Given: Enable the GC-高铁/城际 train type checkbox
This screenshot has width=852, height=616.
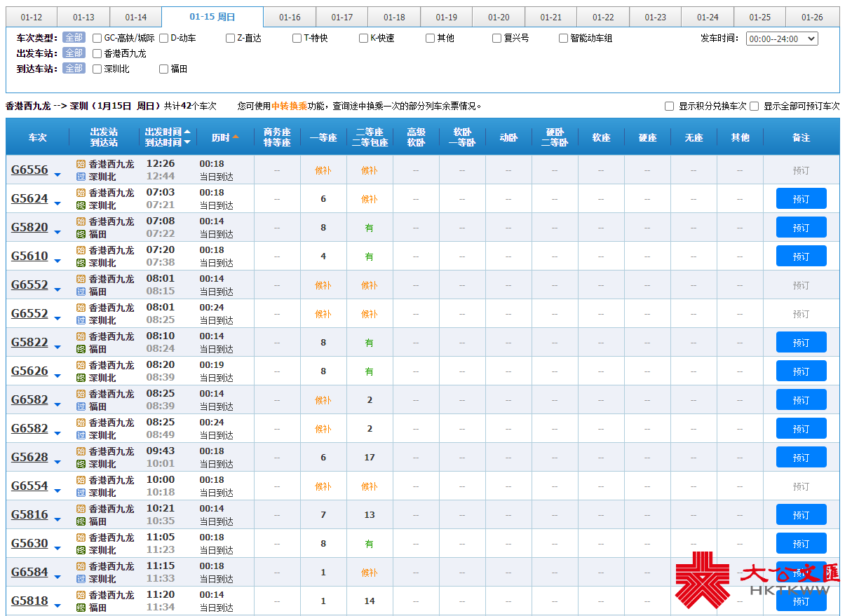Looking at the screenshot, I should [x=97, y=39].
